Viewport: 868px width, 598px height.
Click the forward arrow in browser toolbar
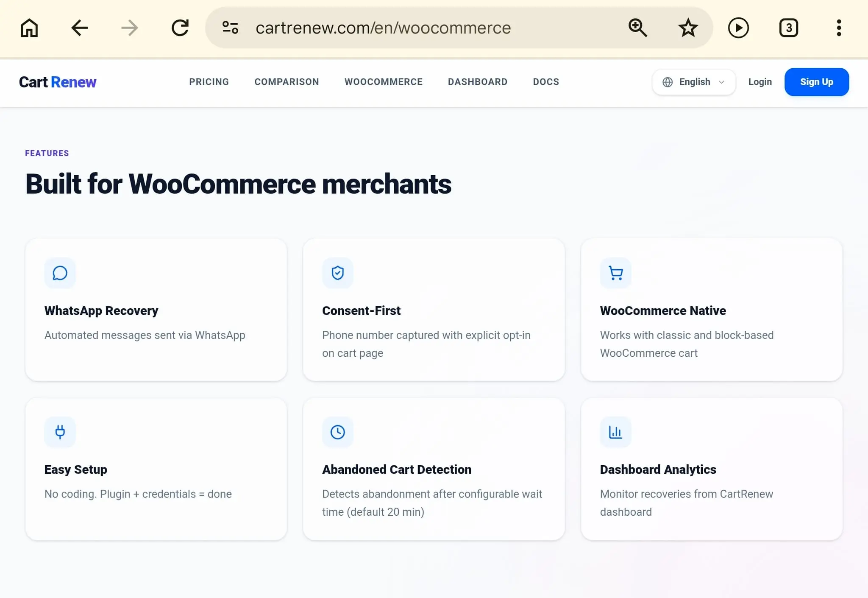[x=129, y=28]
